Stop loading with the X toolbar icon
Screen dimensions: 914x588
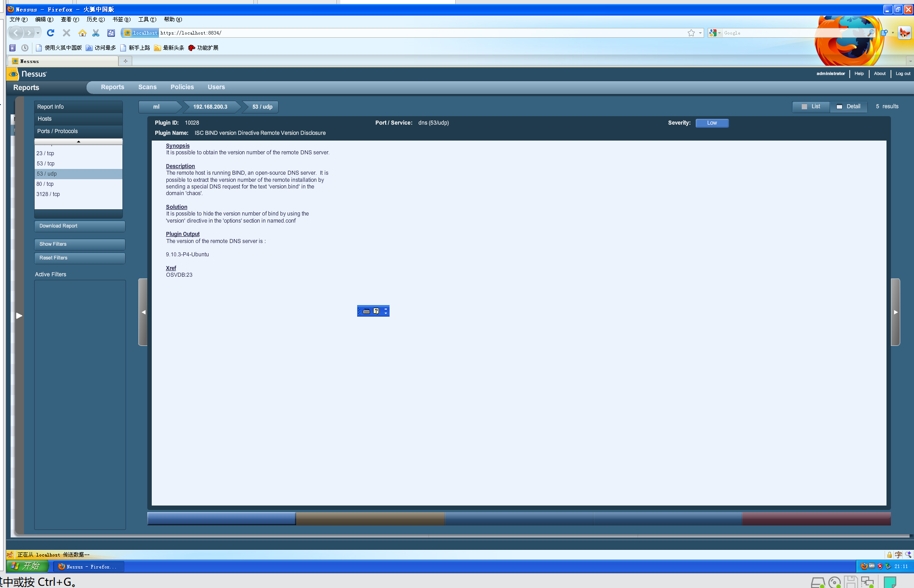pos(67,33)
